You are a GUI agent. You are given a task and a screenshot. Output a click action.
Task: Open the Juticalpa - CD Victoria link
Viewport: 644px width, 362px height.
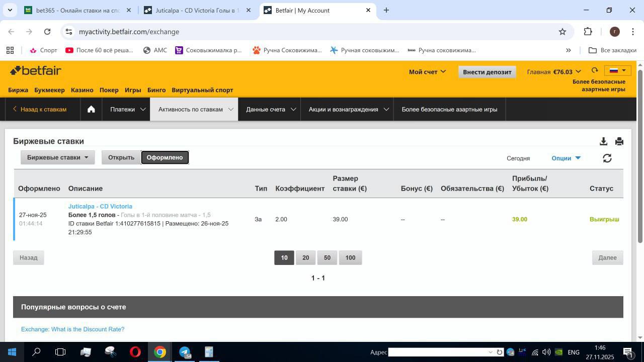coord(100,206)
